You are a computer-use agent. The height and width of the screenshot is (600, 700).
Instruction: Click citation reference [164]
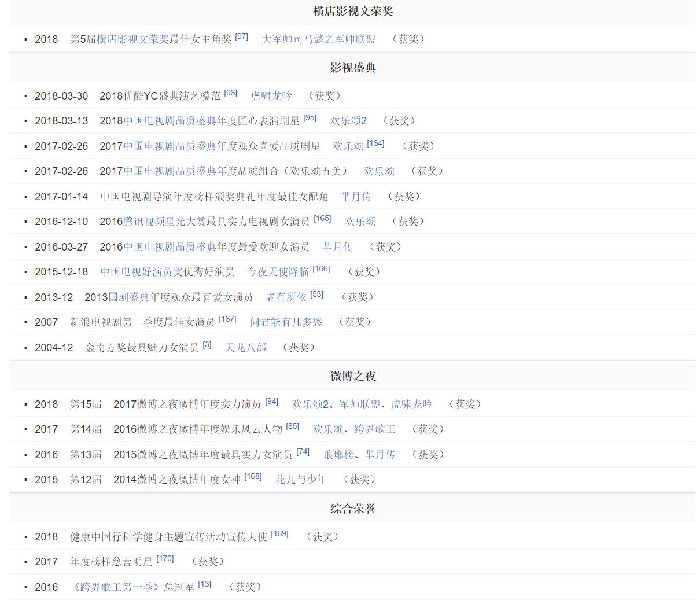[x=376, y=143]
